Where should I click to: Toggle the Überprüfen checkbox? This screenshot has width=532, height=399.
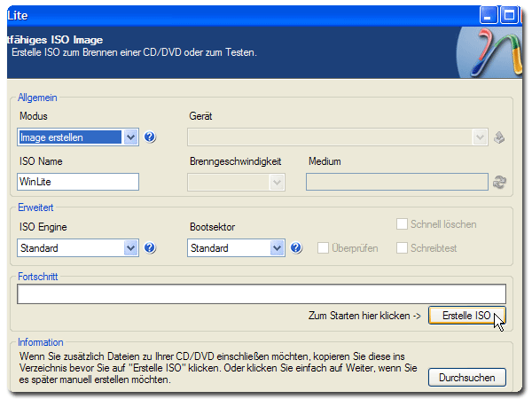pos(325,248)
